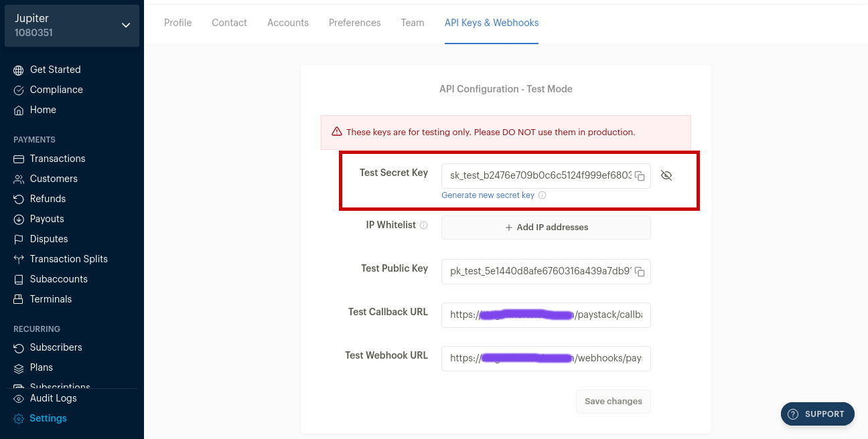Click the Refunds arrow icon
This screenshot has width=868, height=439.
click(19, 199)
